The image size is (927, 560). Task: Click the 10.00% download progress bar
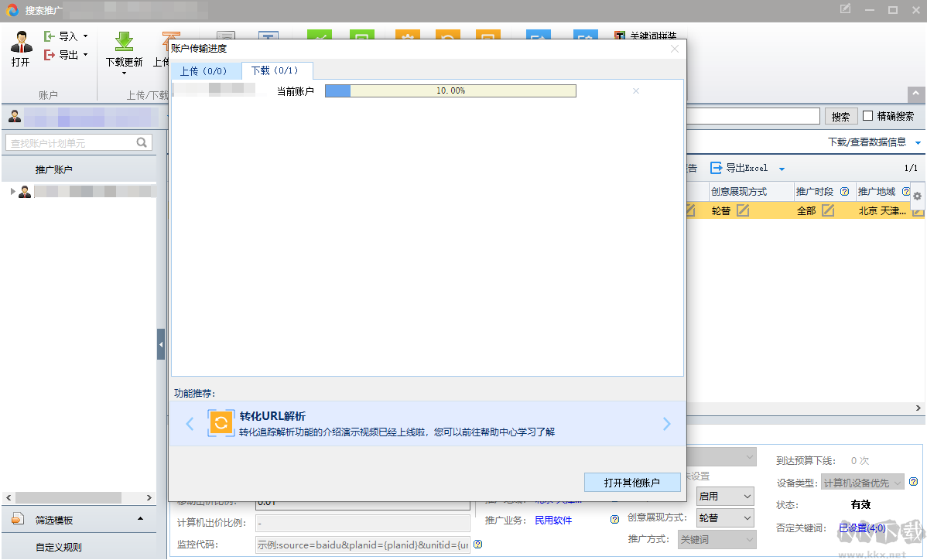point(451,90)
